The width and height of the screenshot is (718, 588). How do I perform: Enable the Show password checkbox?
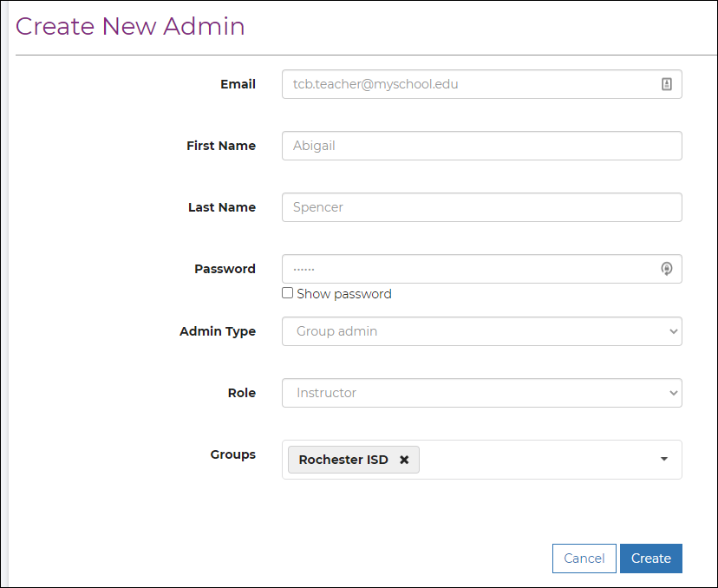(287, 293)
